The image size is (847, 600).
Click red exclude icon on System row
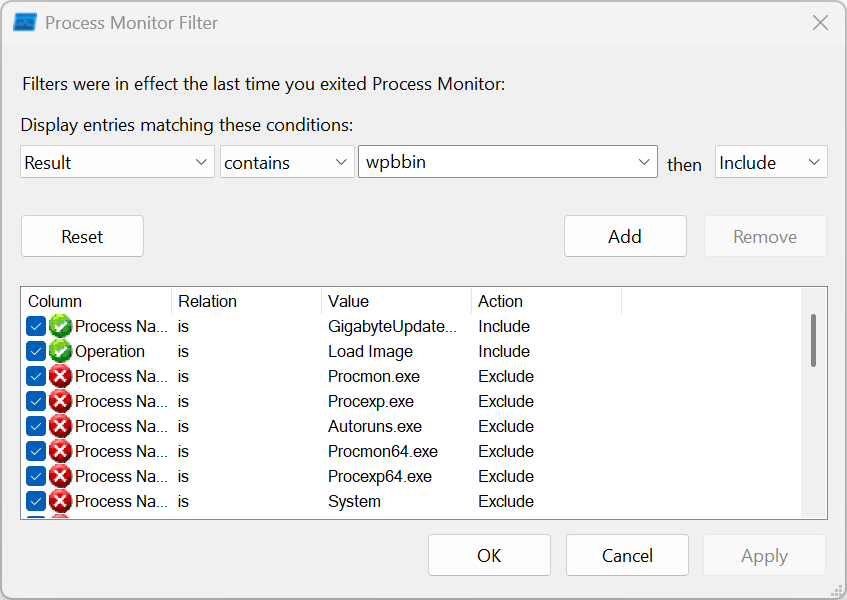point(60,501)
